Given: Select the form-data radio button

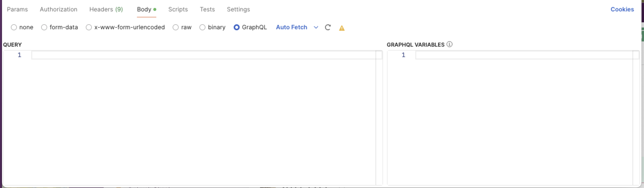Looking at the screenshot, I should point(44,27).
